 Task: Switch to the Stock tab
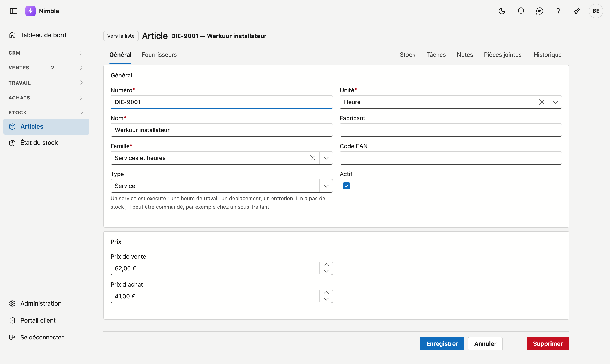pos(408,55)
